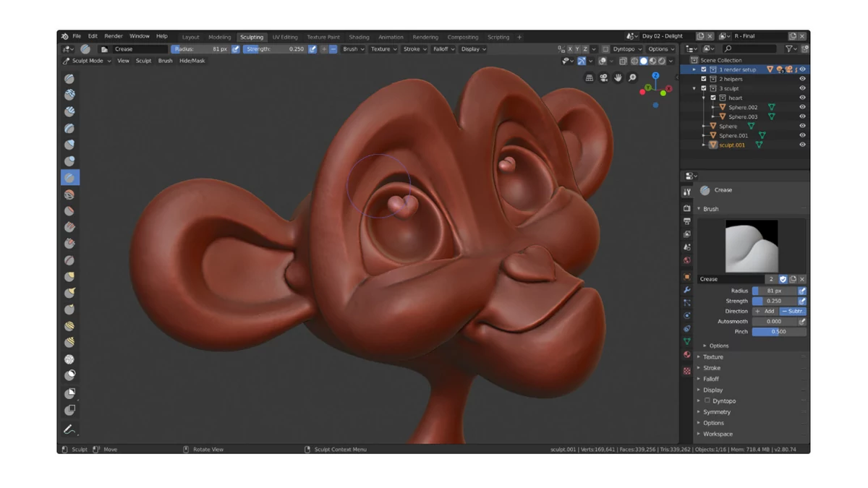Open the Texture dropdown in tool header
This screenshot has height=488, width=868.
383,49
